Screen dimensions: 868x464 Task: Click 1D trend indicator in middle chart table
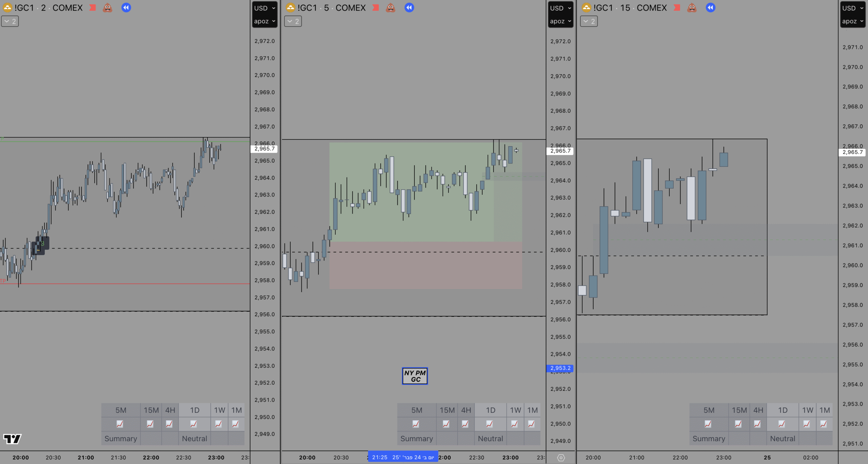(x=490, y=424)
